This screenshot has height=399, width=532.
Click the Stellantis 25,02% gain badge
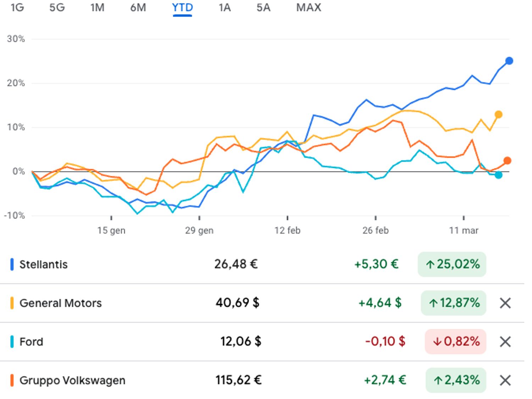[x=452, y=264]
